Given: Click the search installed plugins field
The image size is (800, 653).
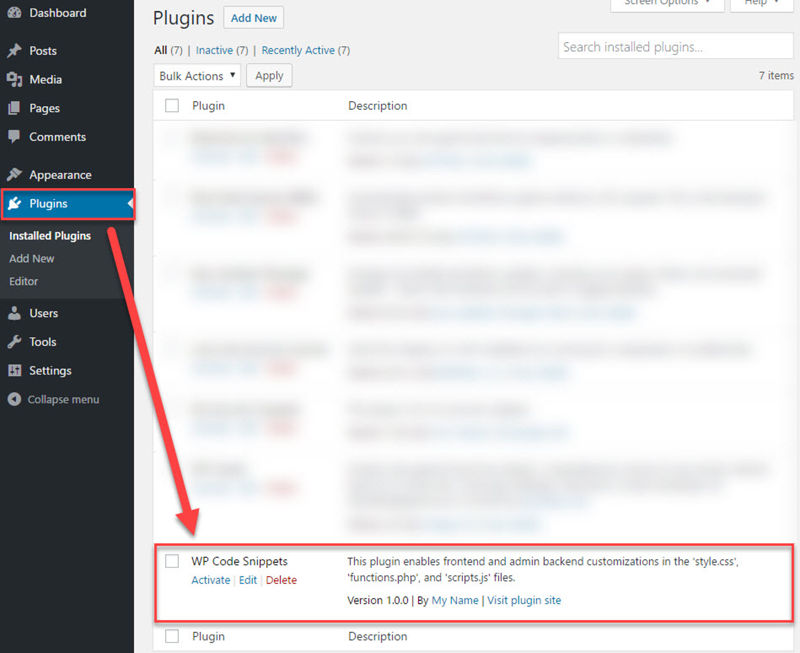Looking at the screenshot, I should [674, 46].
